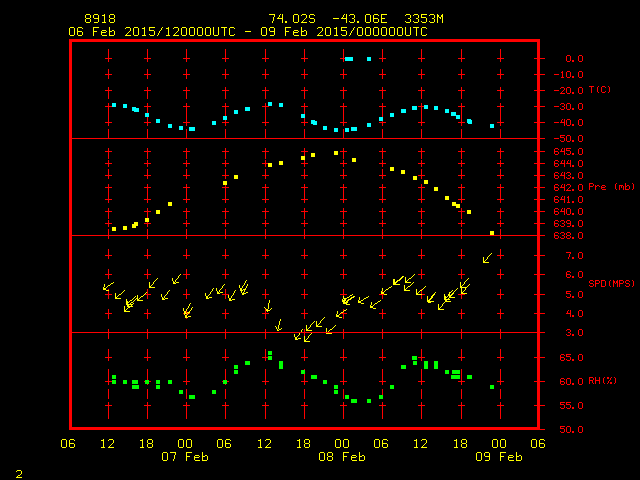Image resolution: width=640 pixels, height=480 pixels.
Task: Click the Pre (mb) pressure axis label
Action: pyautogui.click(x=611, y=187)
